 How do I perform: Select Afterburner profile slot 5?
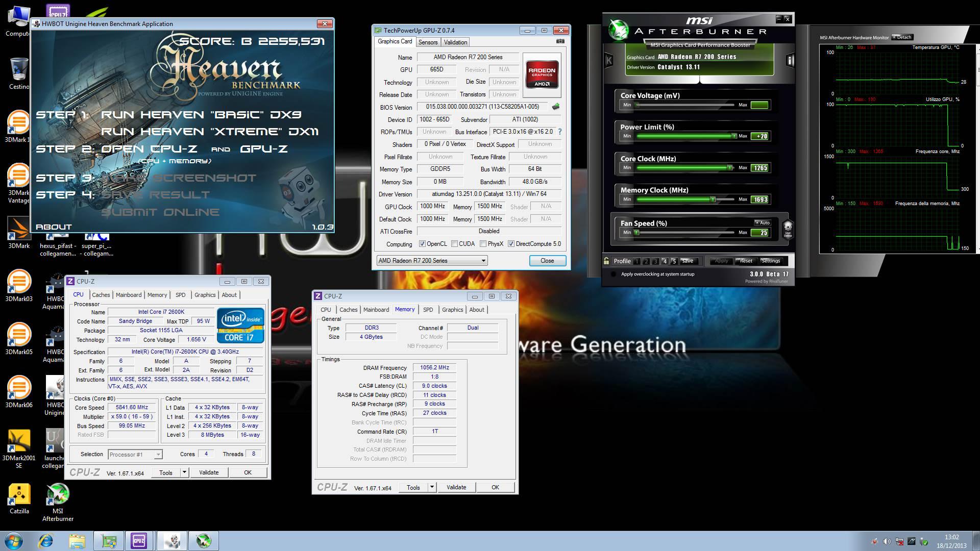674,261
